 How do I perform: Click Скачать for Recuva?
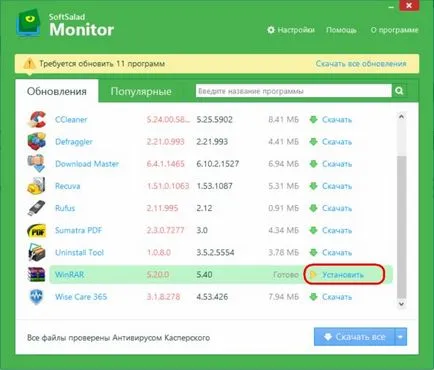point(337,186)
